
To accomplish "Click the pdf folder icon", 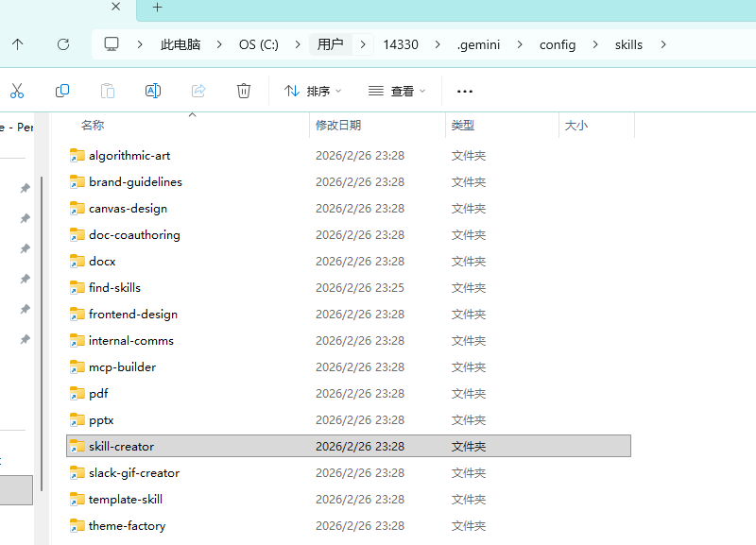I will click(77, 394).
